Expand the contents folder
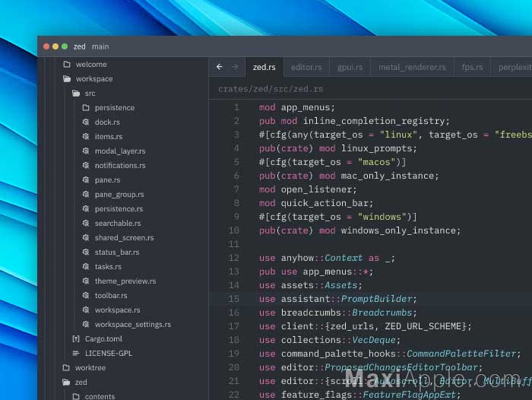Viewport: 532px width, 400px height. point(76,396)
